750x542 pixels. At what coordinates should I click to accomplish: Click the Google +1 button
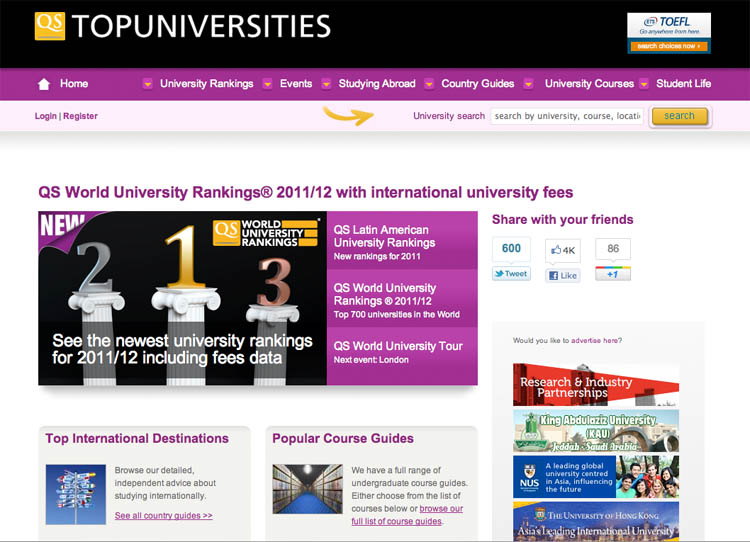(613, 274)
